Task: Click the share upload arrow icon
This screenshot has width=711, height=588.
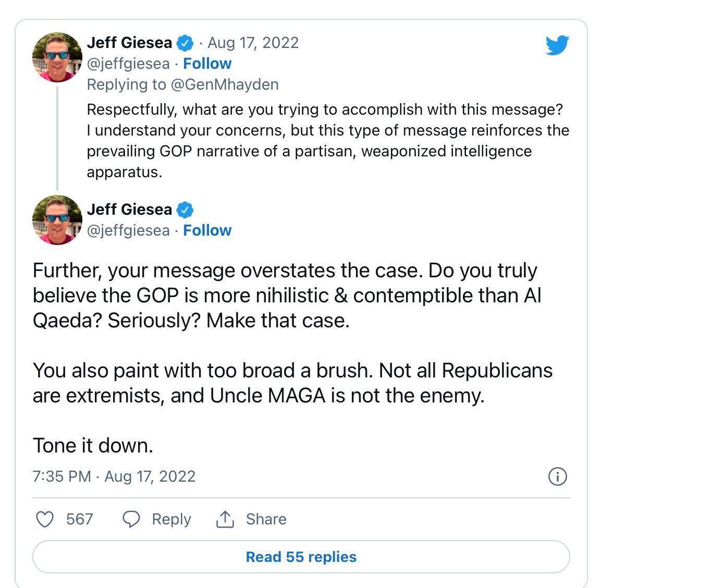Action: [x=225, y=519]
